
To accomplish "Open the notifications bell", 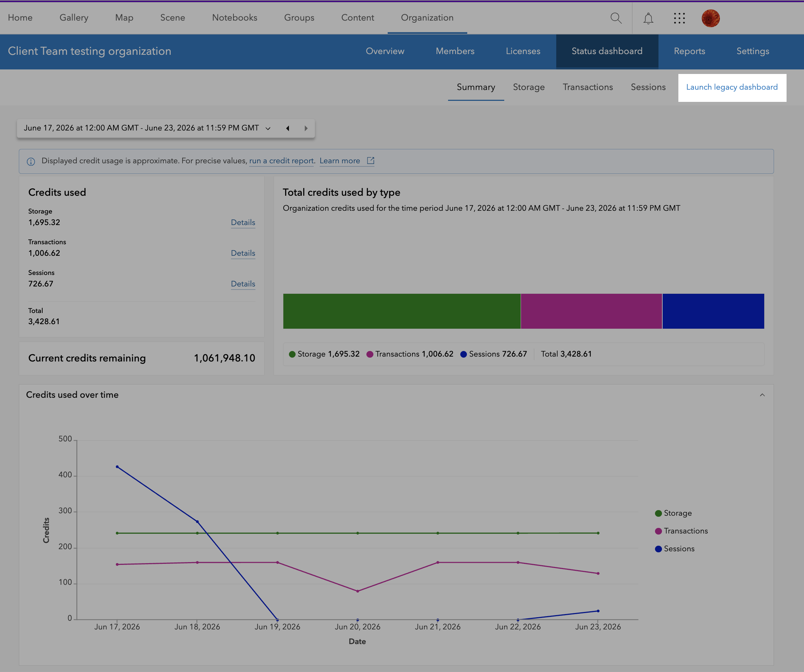I will pyautogui.click(x=648, y=18).
